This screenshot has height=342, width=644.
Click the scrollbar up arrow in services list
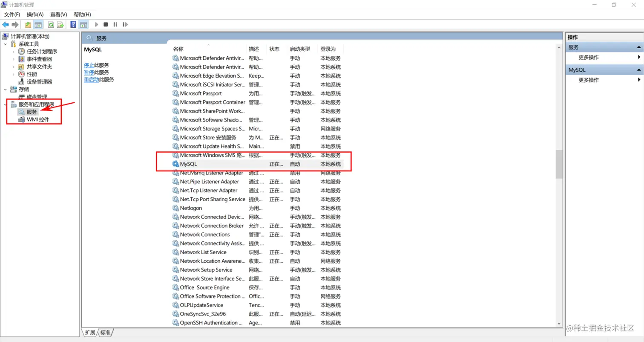[559, 48]
